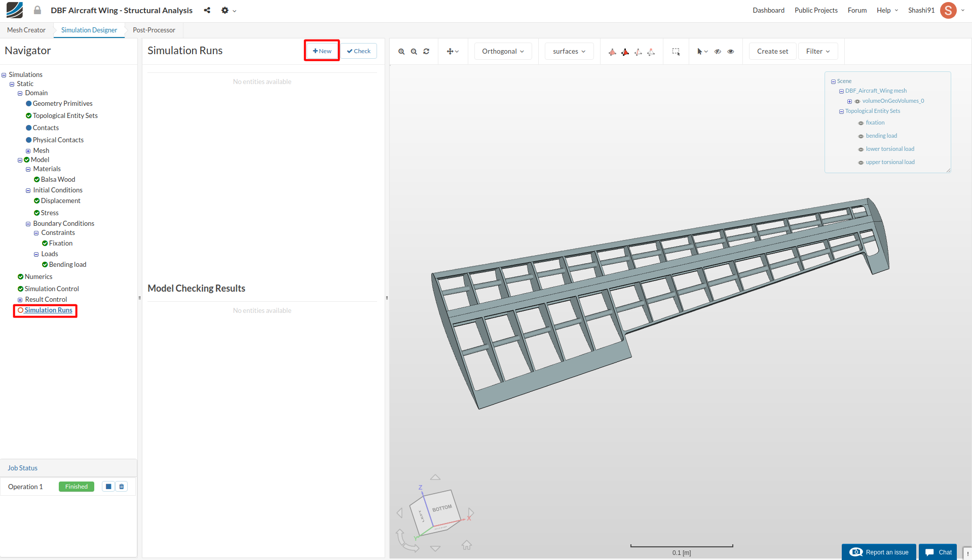Viewport: 972px width, 560px height.
Task: Rotate view right with right arrow
Action: (471, 513)
